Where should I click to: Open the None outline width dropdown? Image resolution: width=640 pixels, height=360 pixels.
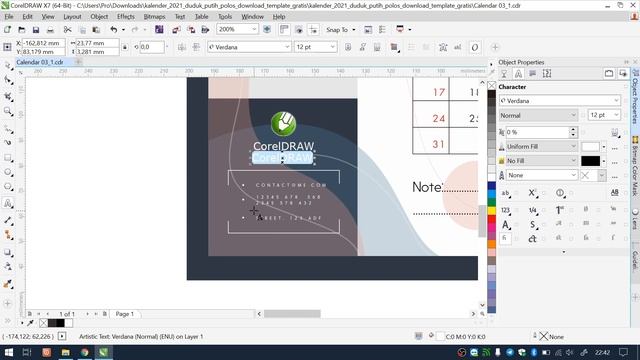[573, 175]
